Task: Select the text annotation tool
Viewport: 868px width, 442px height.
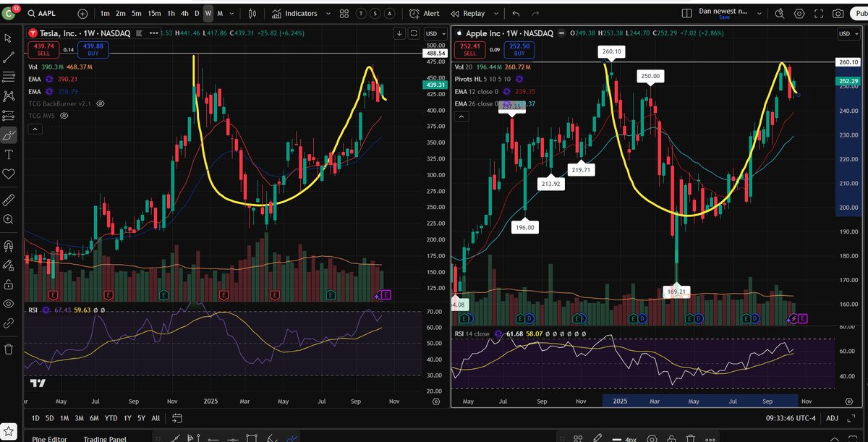Action: (9, 155)
